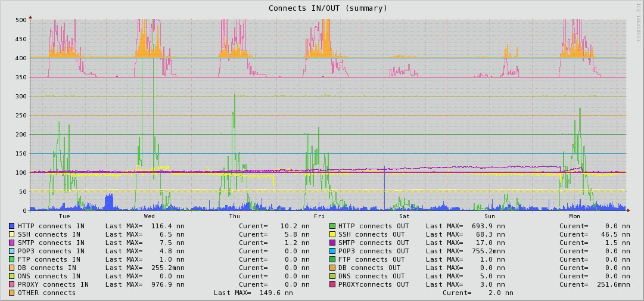This screenshot has width=644, height=301.
Task: Click the Current value "46.5 nn"
Action: coord(615,234)
